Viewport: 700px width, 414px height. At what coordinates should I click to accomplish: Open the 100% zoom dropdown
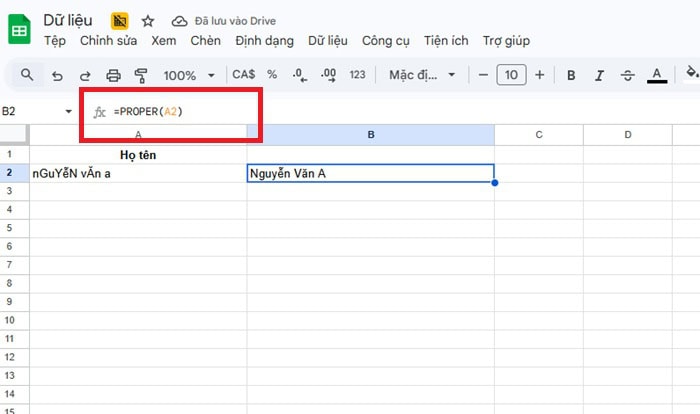[x=189, y=75]
